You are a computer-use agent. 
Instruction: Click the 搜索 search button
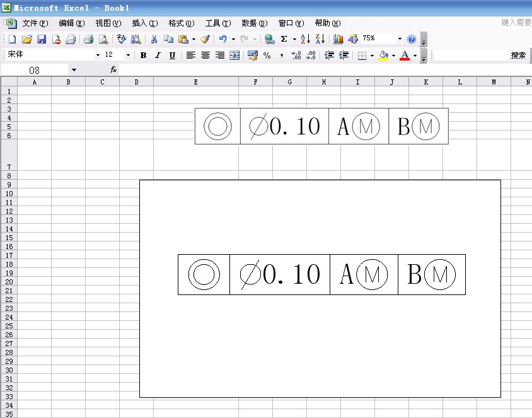tap(518, 55)
